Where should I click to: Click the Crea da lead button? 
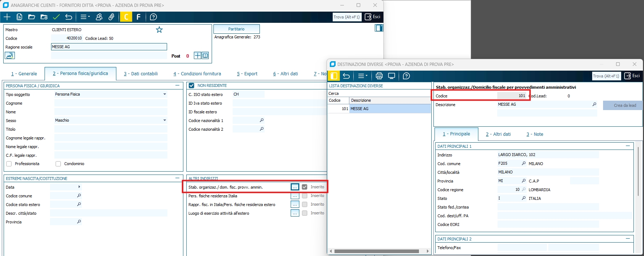pyautogui.click(x=623, y=105)
